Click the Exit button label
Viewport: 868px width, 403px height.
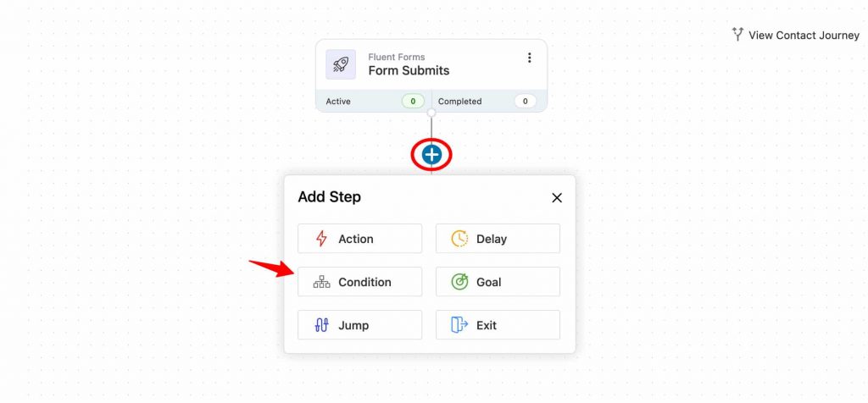click(487, 325)
